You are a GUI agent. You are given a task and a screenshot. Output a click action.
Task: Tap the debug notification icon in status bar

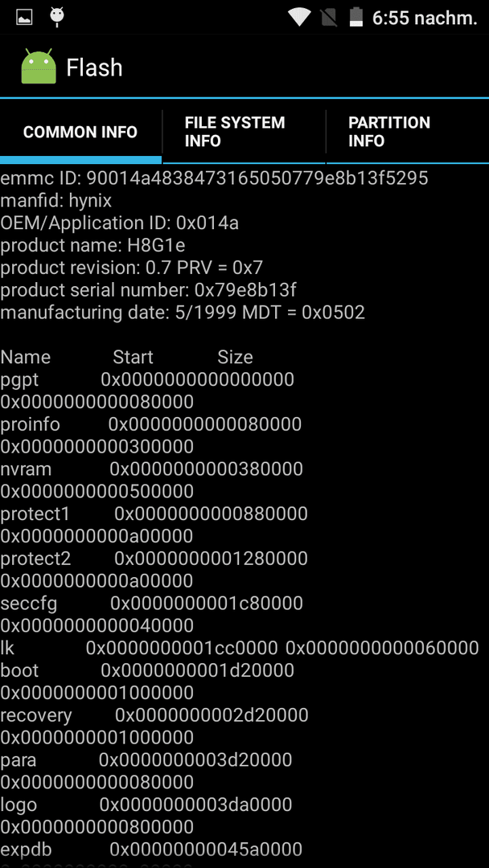coord(56,17)
